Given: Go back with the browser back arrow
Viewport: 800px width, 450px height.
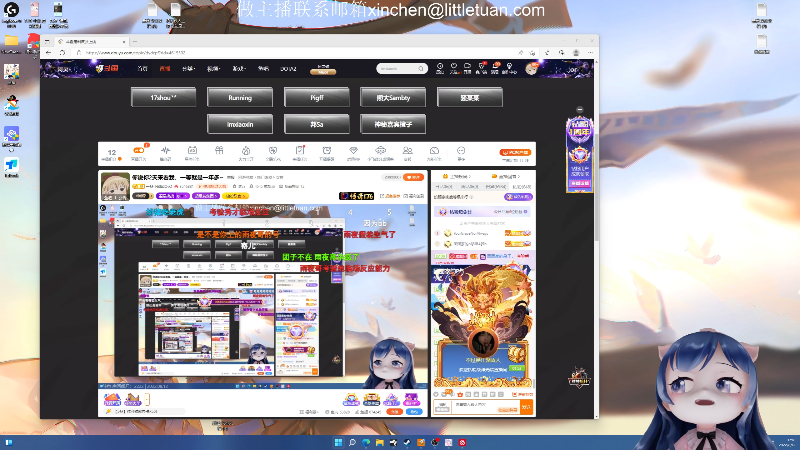Looking at the screenshot, I should pyautogui.click(x=48, y=53).
